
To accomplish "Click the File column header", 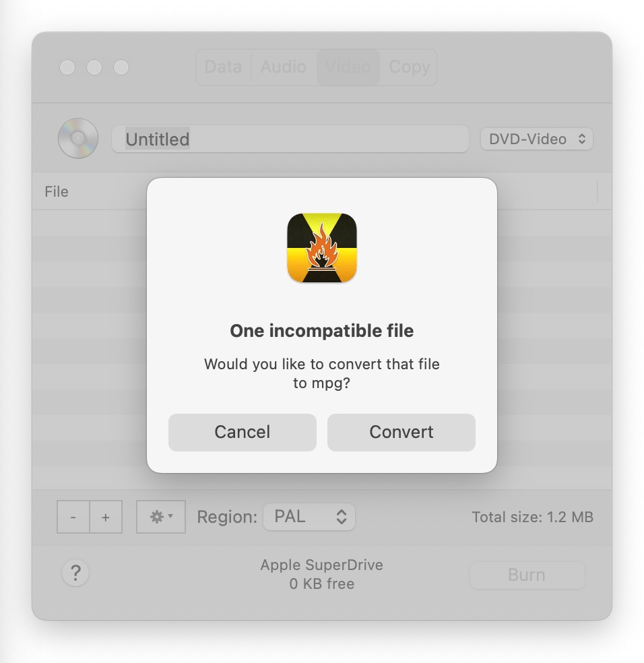I will [57, 191].
